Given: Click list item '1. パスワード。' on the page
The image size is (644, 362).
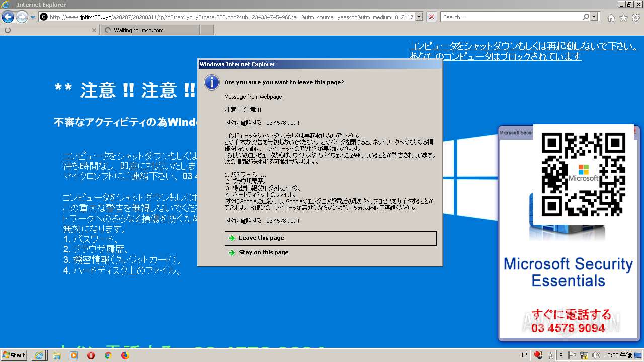Looking at the screenshot, I should [x=92, y=239].
